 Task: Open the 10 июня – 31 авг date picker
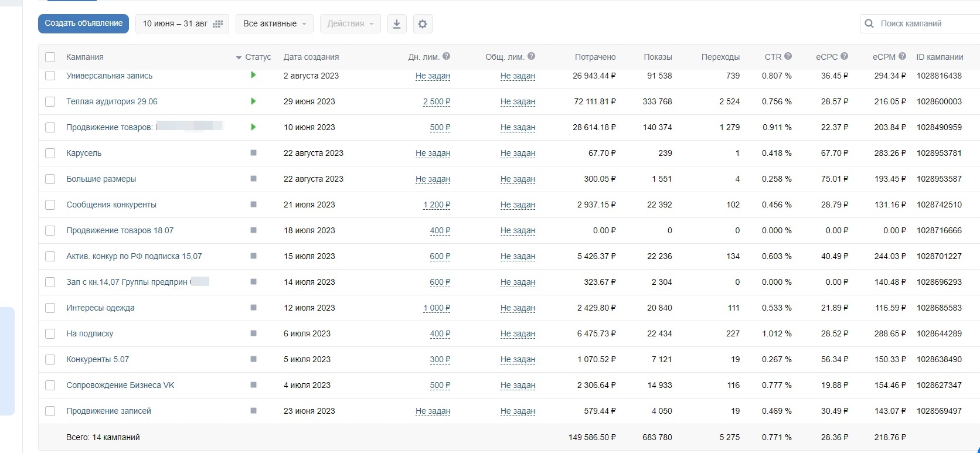pos(182,24)
